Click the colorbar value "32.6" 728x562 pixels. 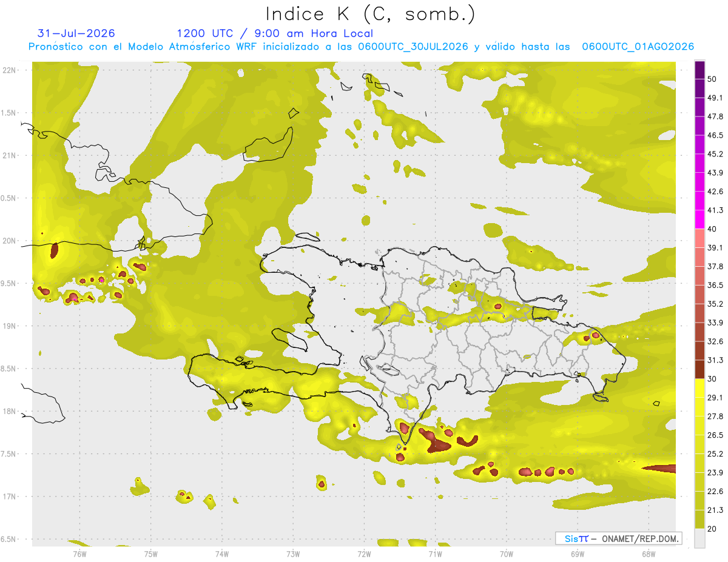(715, 341)
